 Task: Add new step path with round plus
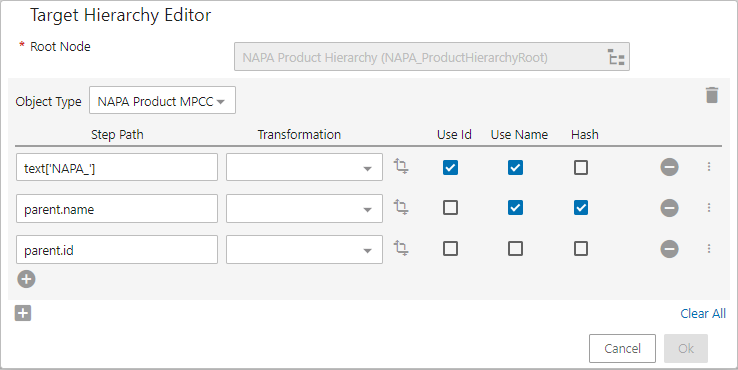point(26,279)
